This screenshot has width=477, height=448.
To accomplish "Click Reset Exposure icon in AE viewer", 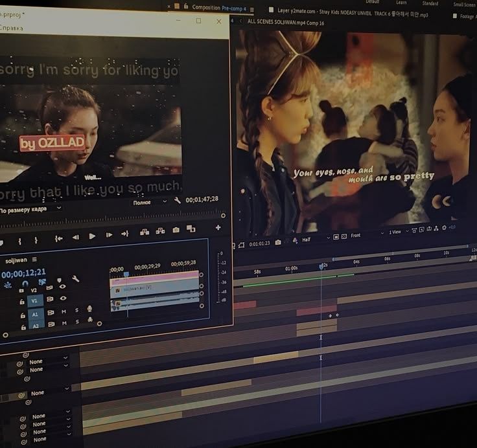I will pyautogui.click(x=444, y=228).
